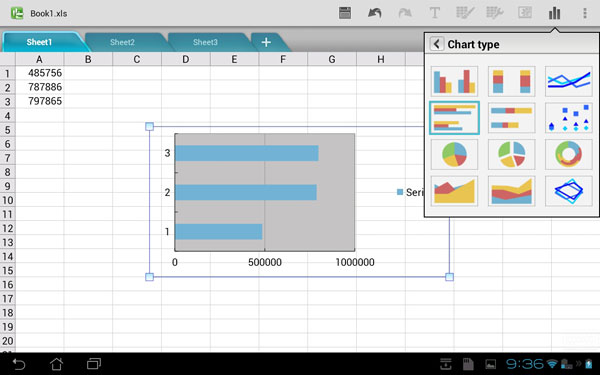Image resolution: width=600 pixels, height=375 pixels.
Task: Tap the Save icon in toolbar
Action: click(x=345, y=13)
